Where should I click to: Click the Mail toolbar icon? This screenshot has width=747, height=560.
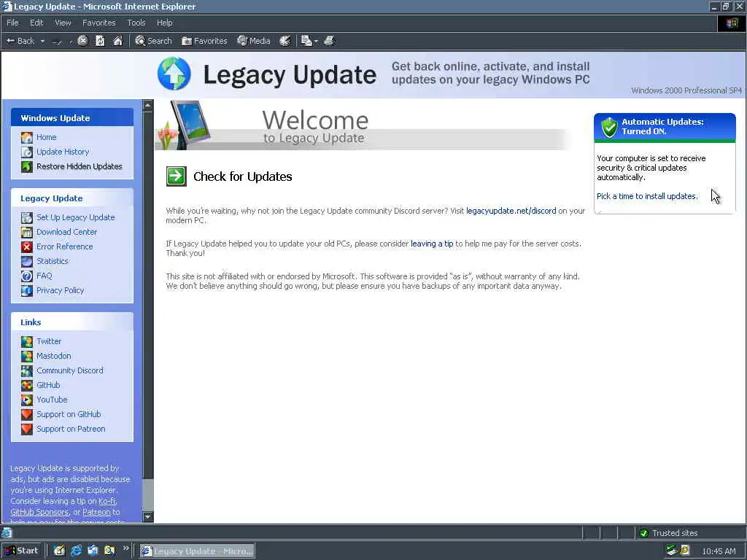306,41
